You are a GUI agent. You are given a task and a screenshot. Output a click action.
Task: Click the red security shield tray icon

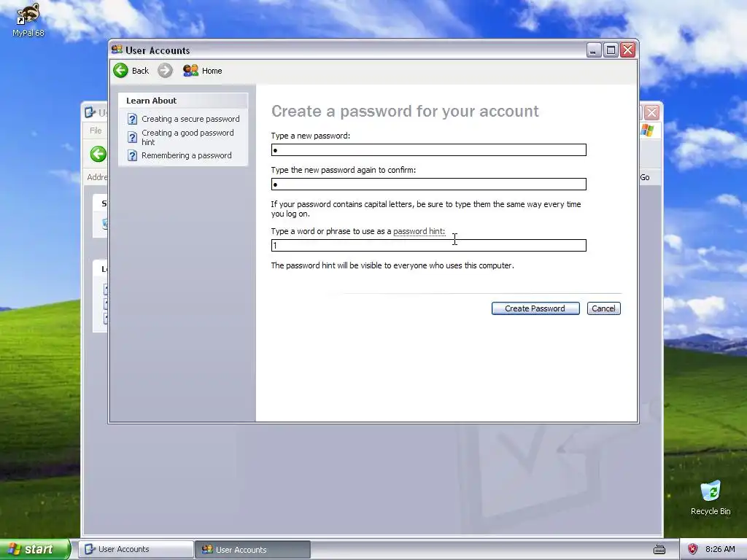point(693,549)
